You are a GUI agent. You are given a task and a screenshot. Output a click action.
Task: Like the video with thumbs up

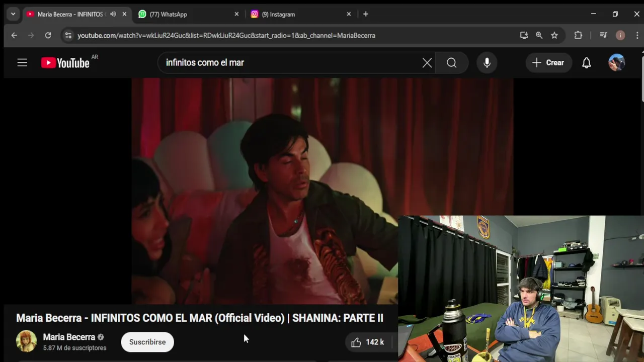click(368, 342)
